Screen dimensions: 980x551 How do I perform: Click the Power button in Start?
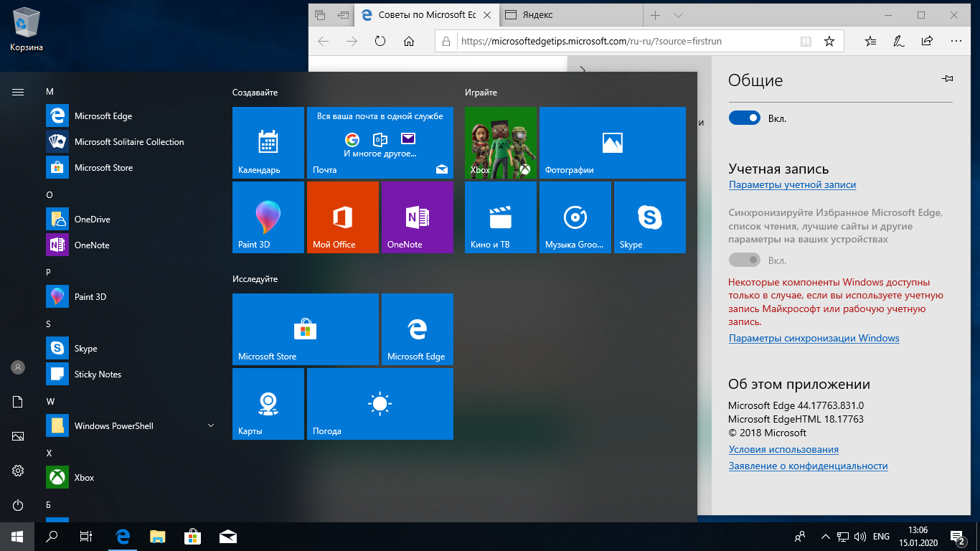coord(18,505)
